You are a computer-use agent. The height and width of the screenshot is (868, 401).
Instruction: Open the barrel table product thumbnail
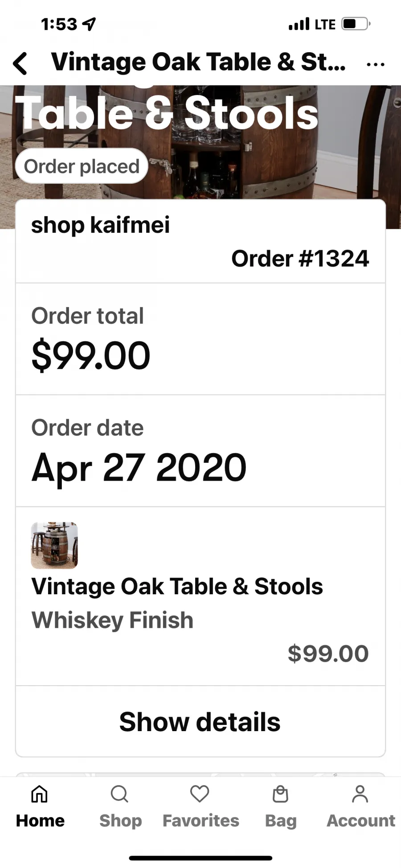(x=54, y=545)
